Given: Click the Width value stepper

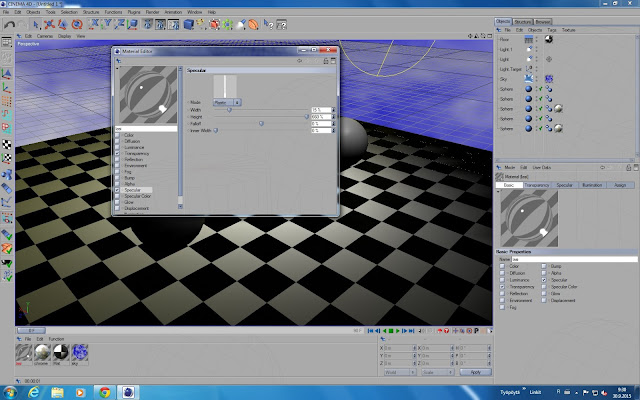Looking at the screenshot, I should tap(333, 110).
